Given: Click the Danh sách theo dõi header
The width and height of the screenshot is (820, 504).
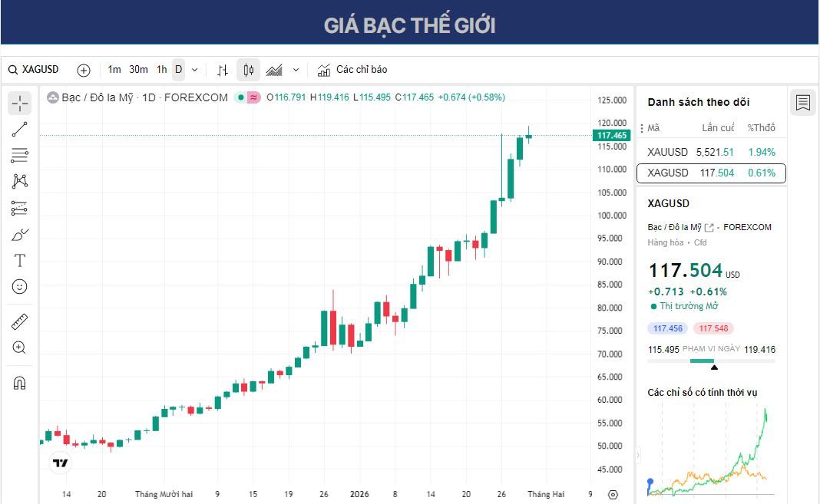Looking at the screenshot, I should [698, 102].
